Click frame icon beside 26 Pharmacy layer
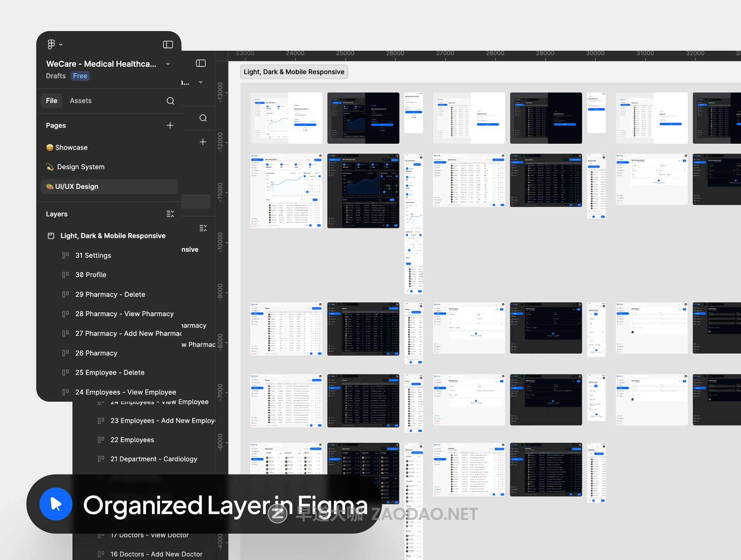741x560 pixels. pyautogui.click(x=65, y=353)
